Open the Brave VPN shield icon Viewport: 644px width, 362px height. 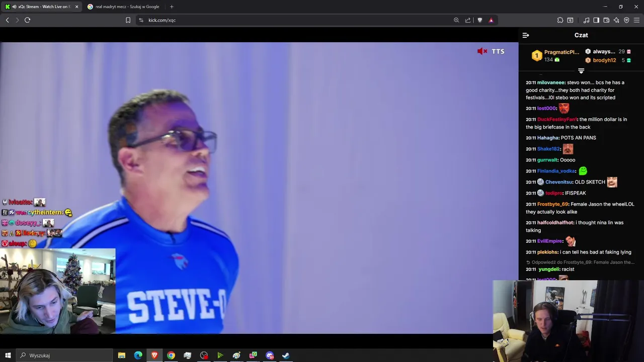click(626, 20)
